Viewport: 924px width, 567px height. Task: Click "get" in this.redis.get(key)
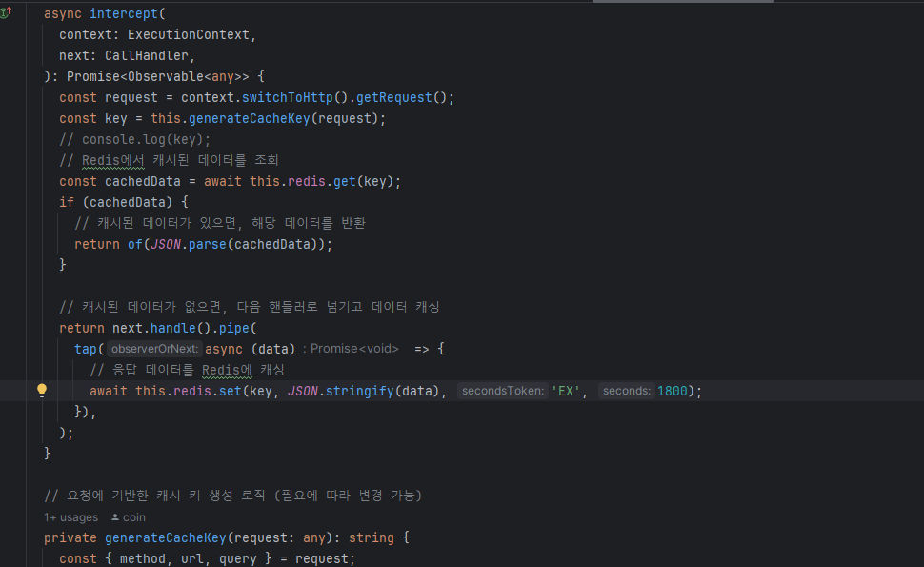[345, 181]
